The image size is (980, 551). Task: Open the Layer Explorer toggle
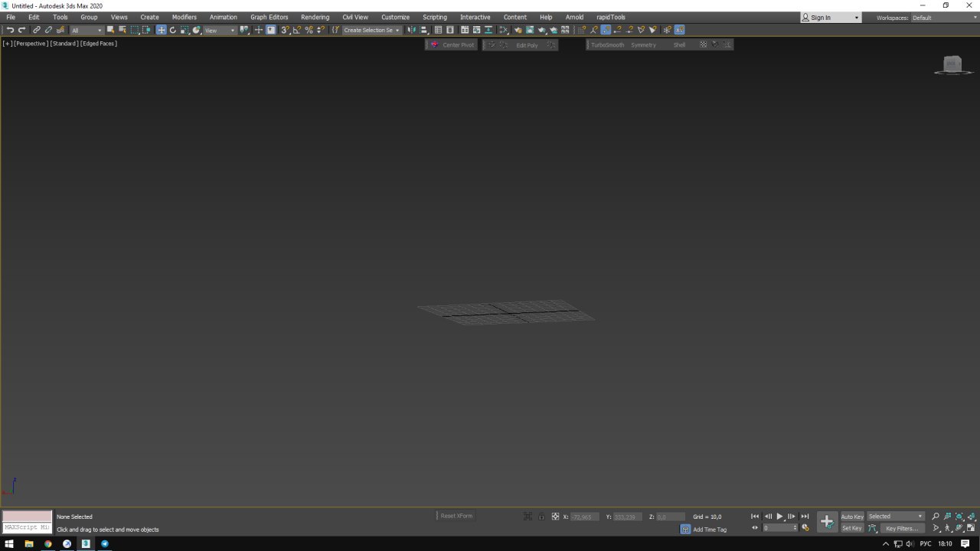point(450,30)
